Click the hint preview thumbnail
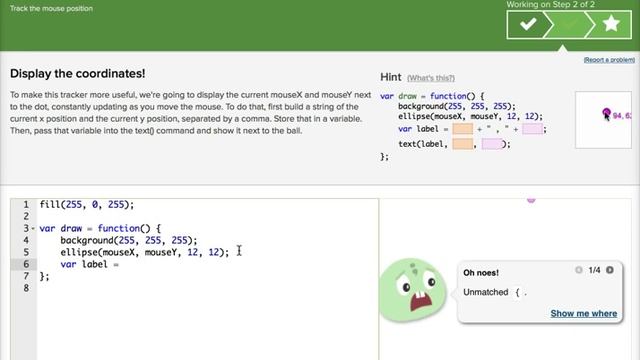This screenshot has height=360, width=640. tap(603, 120)
